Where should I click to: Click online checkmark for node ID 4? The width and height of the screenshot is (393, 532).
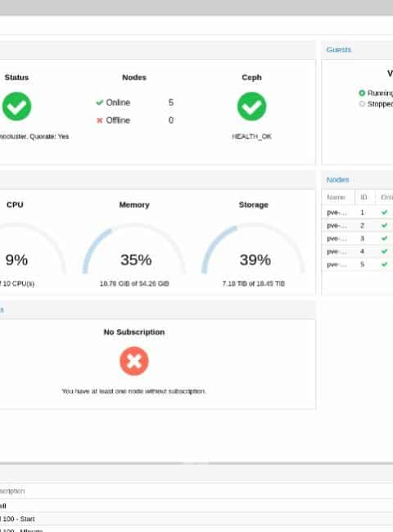click(384, 251)
